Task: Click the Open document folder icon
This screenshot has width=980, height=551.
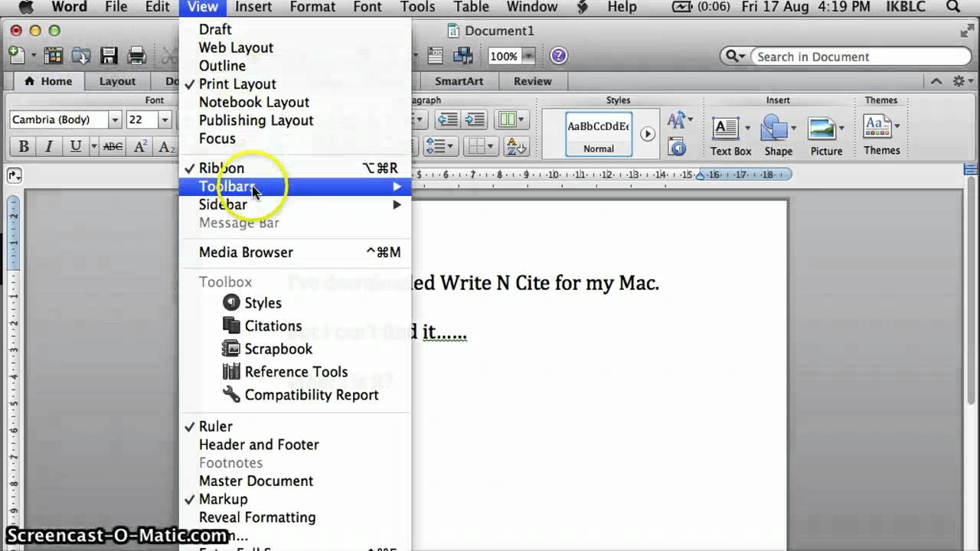Action: [x=81, y=55]
